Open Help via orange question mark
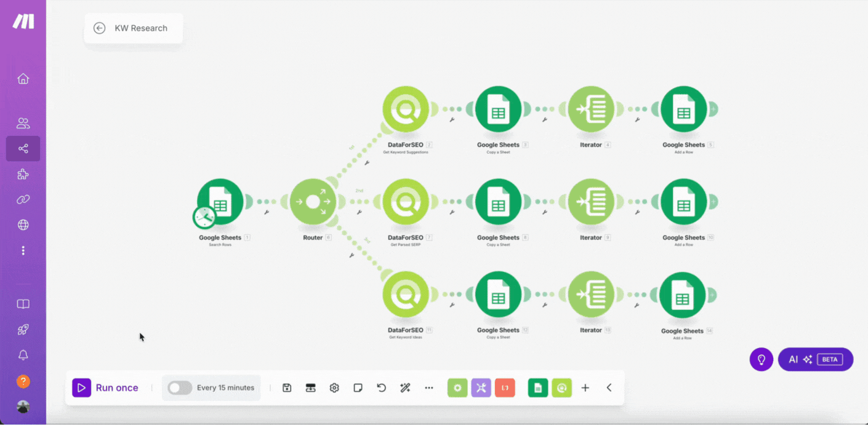This screenshot has height=425, width=868. coord(23,381)
